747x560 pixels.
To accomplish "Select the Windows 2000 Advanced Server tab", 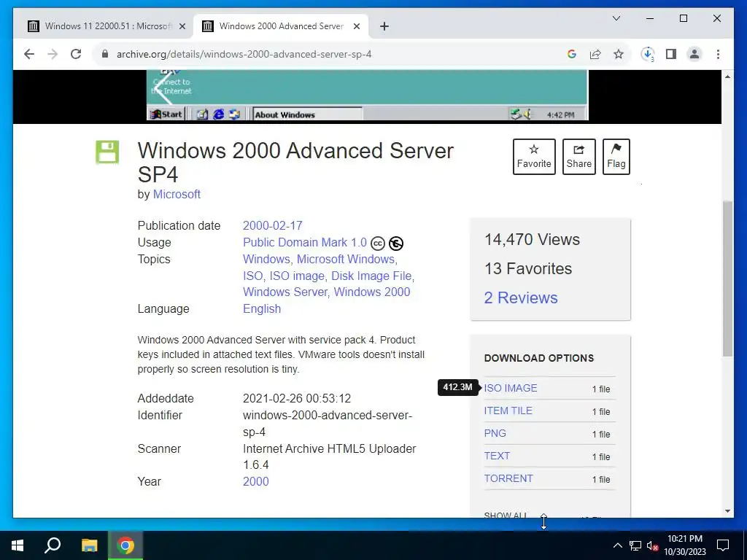I will 281,26.
